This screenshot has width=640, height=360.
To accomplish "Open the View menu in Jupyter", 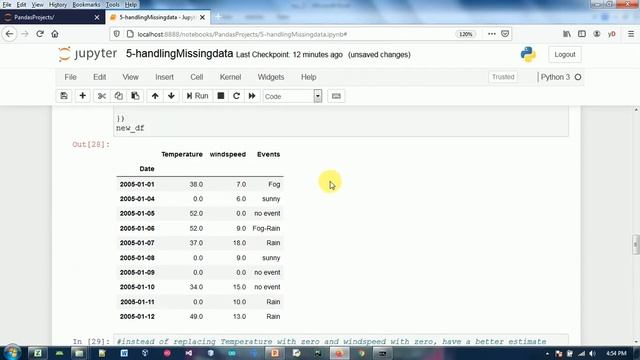I will pyautogui.click(x=131, y=77).
